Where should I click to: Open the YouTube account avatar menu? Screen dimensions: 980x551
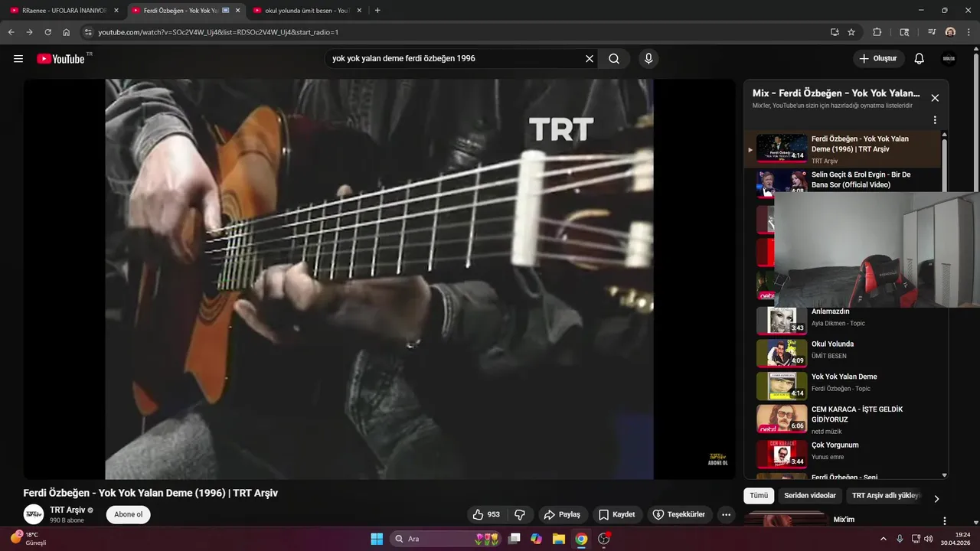coord(949,59)
